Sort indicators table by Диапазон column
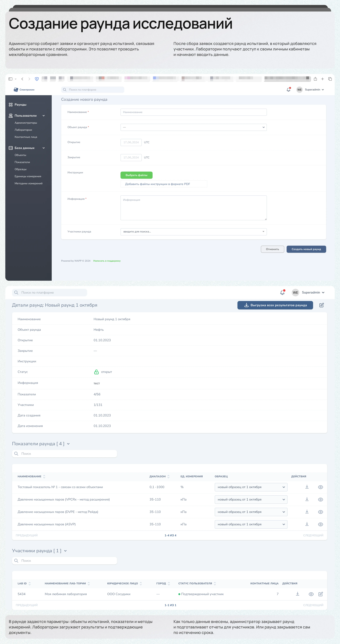 click(x=168, y=476)
